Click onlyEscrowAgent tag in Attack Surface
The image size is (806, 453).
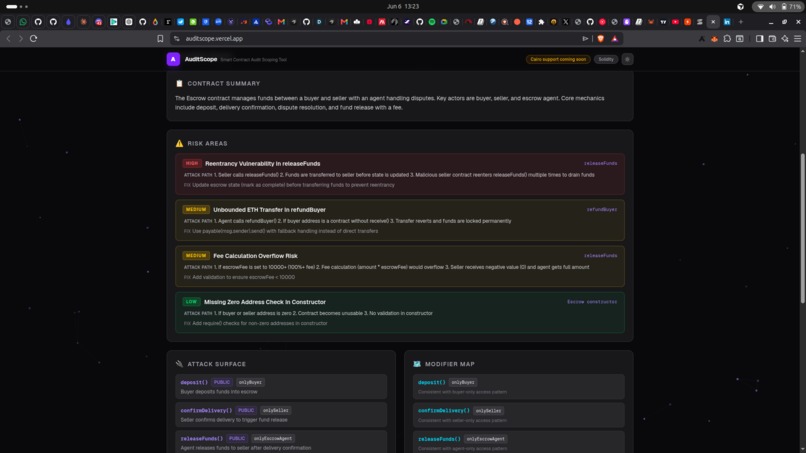tap(273, 439)
